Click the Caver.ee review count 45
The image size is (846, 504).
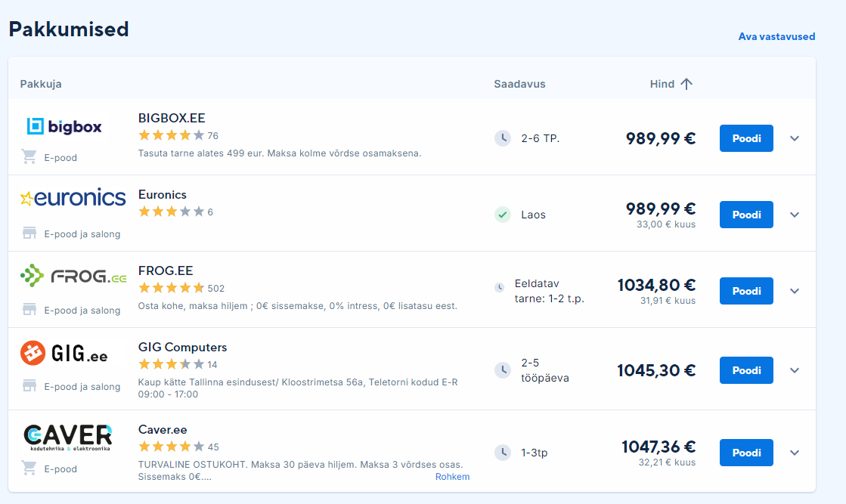[x=213, y=447]
